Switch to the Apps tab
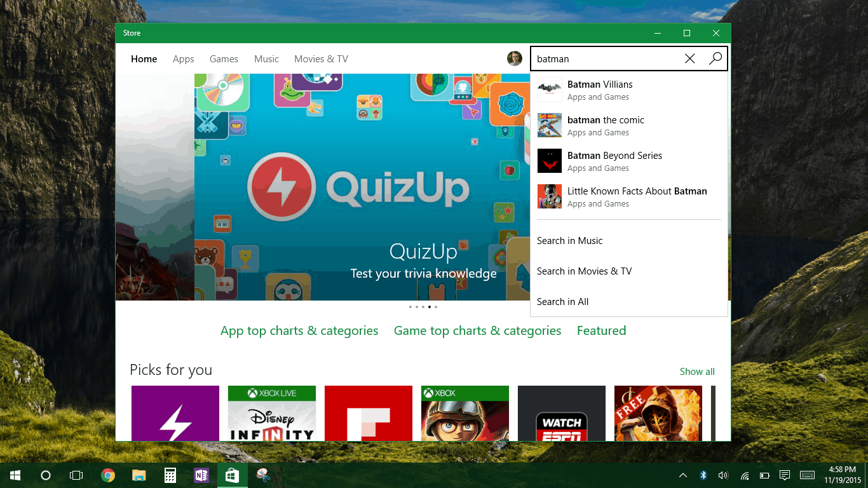The height and width of the screenshot is (488, 868). (x=183, y=59)
